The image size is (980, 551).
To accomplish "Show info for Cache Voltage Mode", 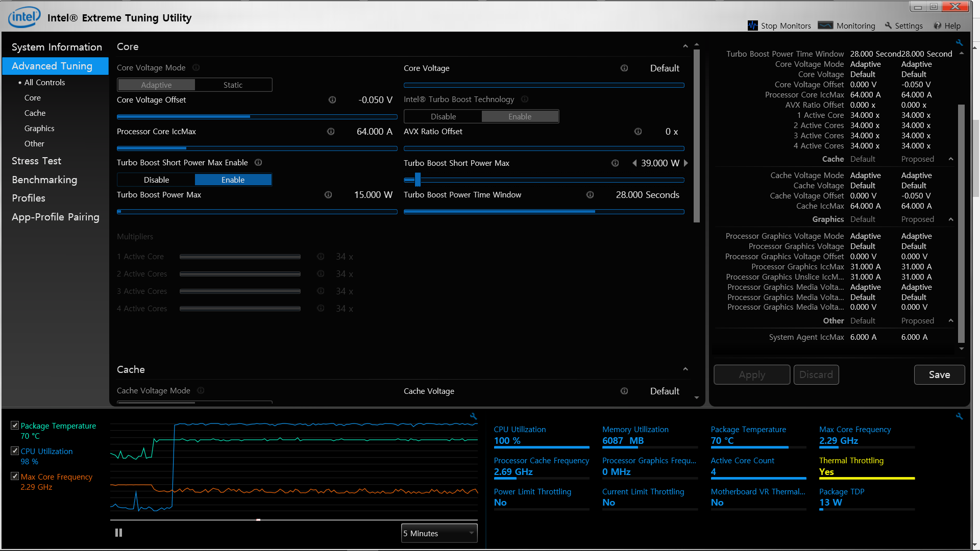I will (201, 390).
